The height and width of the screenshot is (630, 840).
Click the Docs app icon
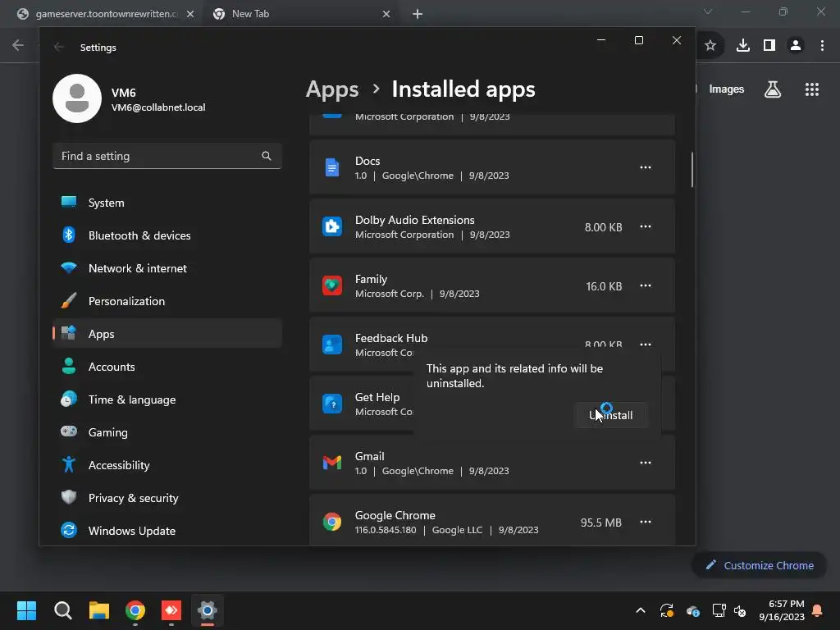pos(332,167)
